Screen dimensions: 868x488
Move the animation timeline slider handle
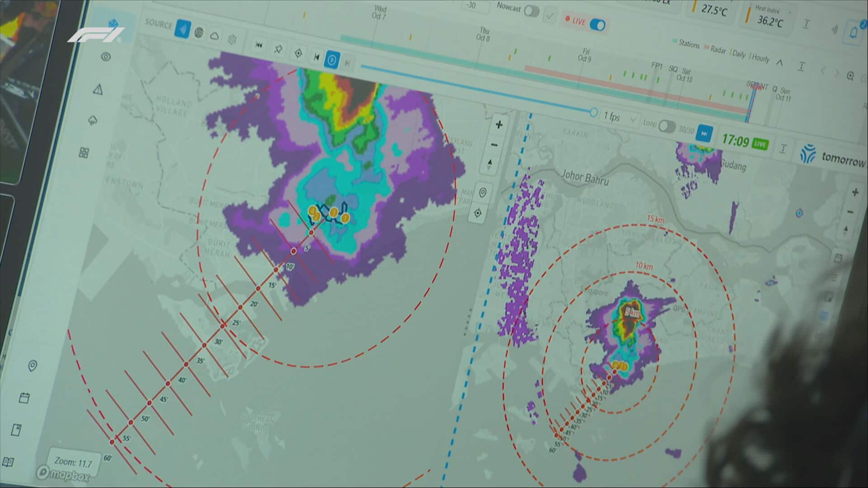(x=594, y=112)
